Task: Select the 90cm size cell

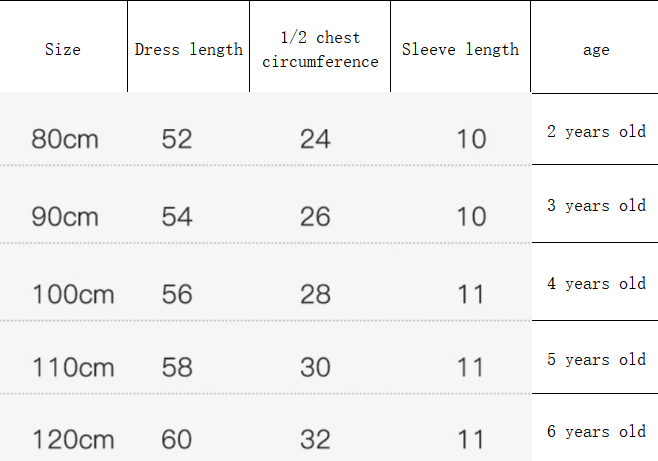Action: click(x=65, y=216)
